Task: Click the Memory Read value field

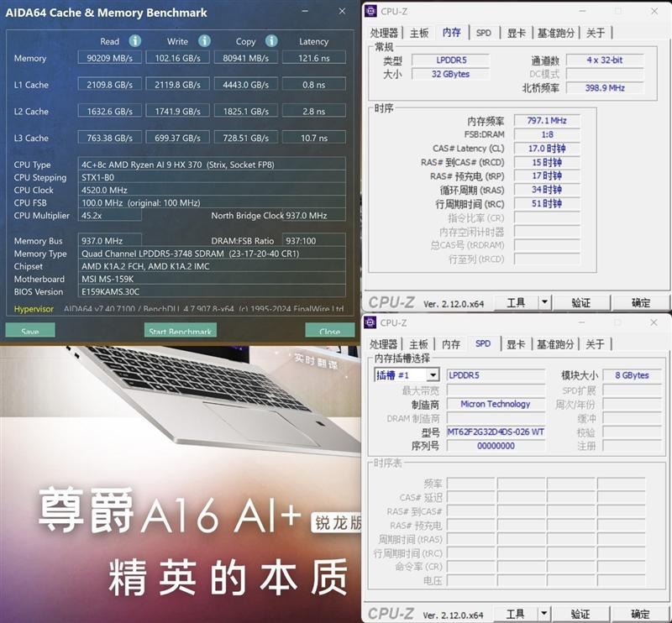Action: (x=109, y=59)
